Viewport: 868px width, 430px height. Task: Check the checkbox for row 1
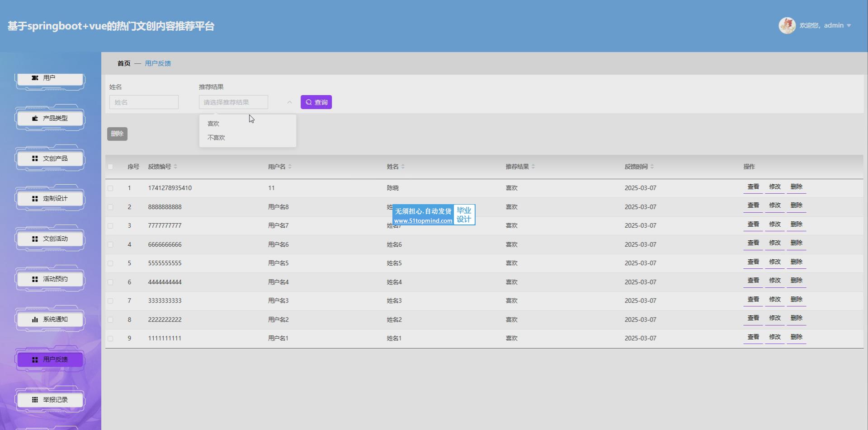pos(110,188)
